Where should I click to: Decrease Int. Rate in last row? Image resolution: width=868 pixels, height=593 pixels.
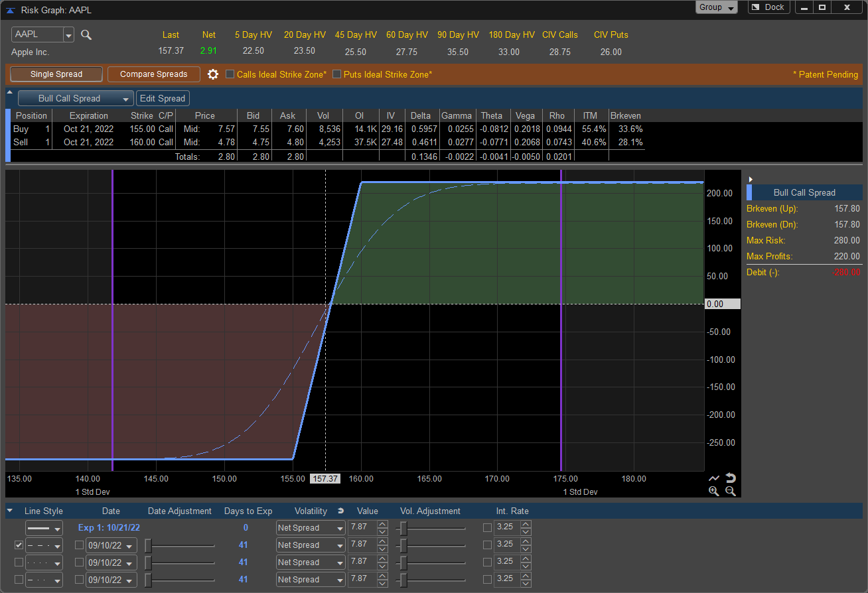point(526,584)
